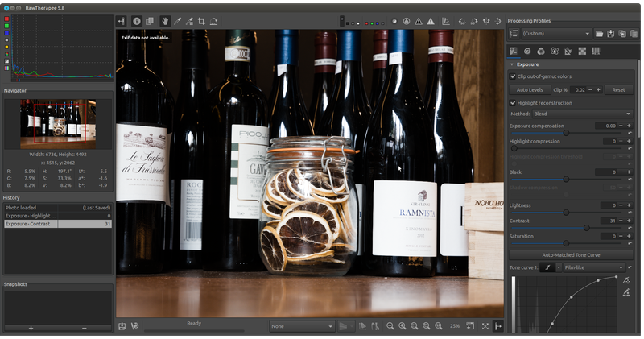Image resolution: width=644 pixels, height=339 pixels.
Task: Toggle shadow clipping indication warning icon
Action: click(418, 22)
